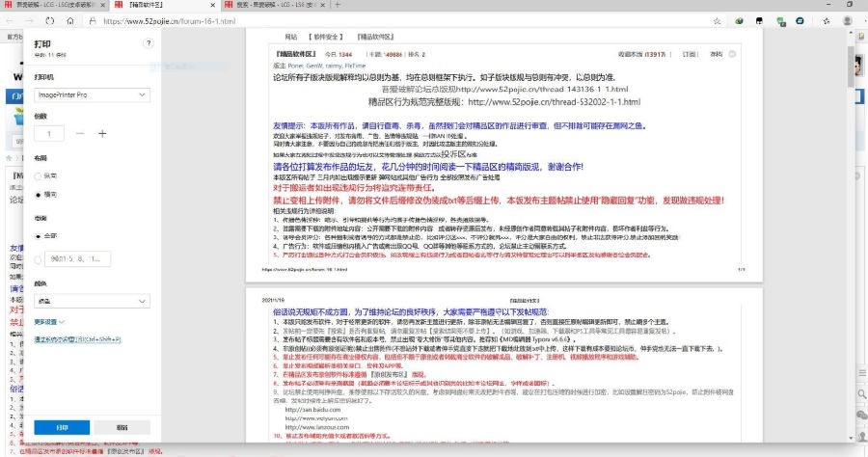Select the landscape layout radio button
The height and width of the screenshot is (457, 868).
tap(39, 195)
